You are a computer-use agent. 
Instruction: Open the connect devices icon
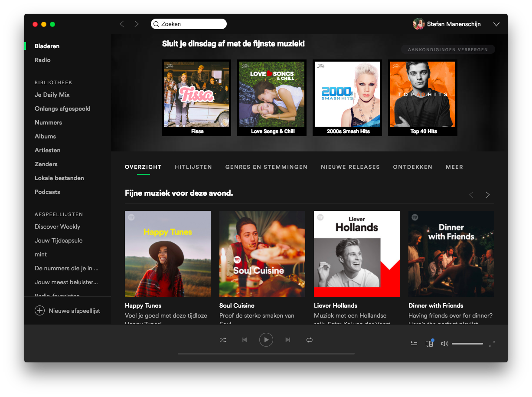click(x=429, y=343)
